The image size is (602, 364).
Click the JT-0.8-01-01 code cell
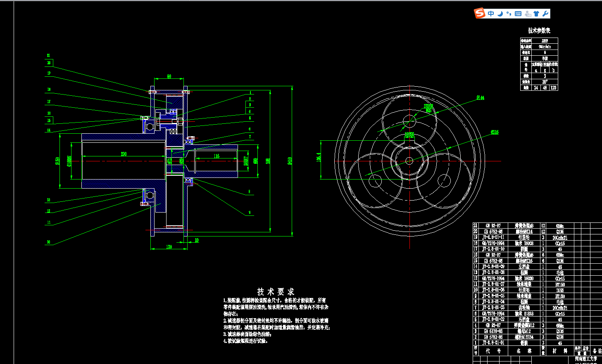493,343
